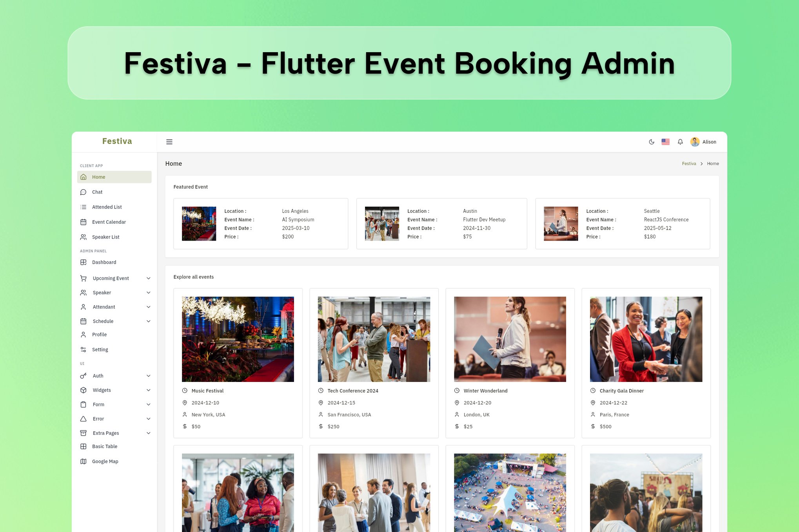Open Alison's profile avatar
This screenshot has height=532, width=799.
[695, 142]
